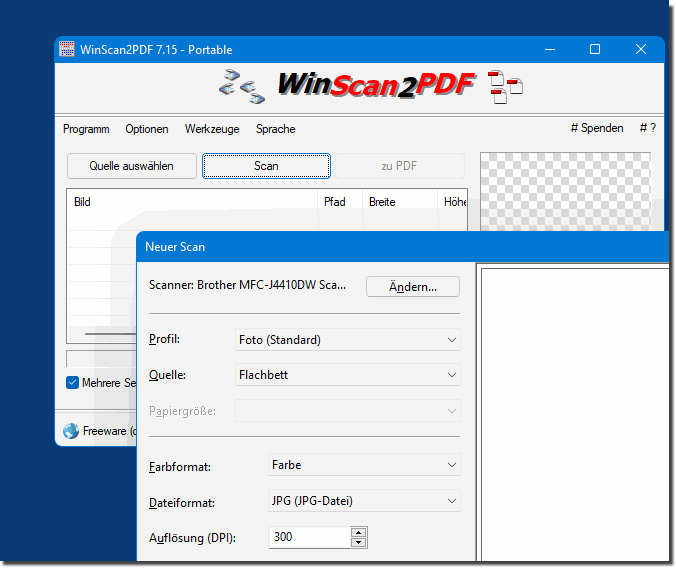Click the Bild column header
Screen dimensions: 676x568
coord(192,202)
